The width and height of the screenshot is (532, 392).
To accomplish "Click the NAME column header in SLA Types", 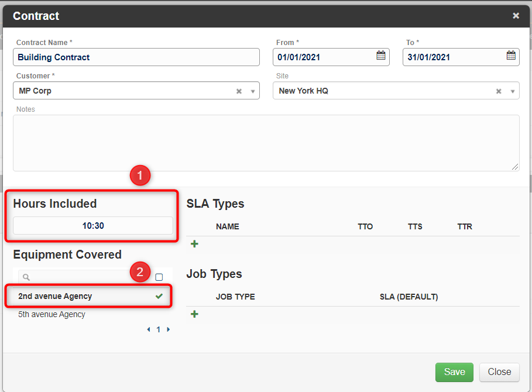I will (227, 226).
